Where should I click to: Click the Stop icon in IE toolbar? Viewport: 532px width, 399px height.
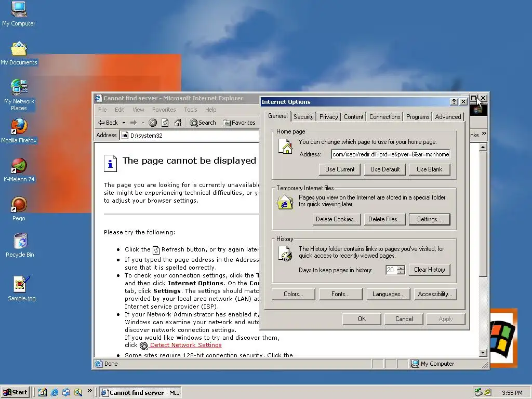click(153, 123)
